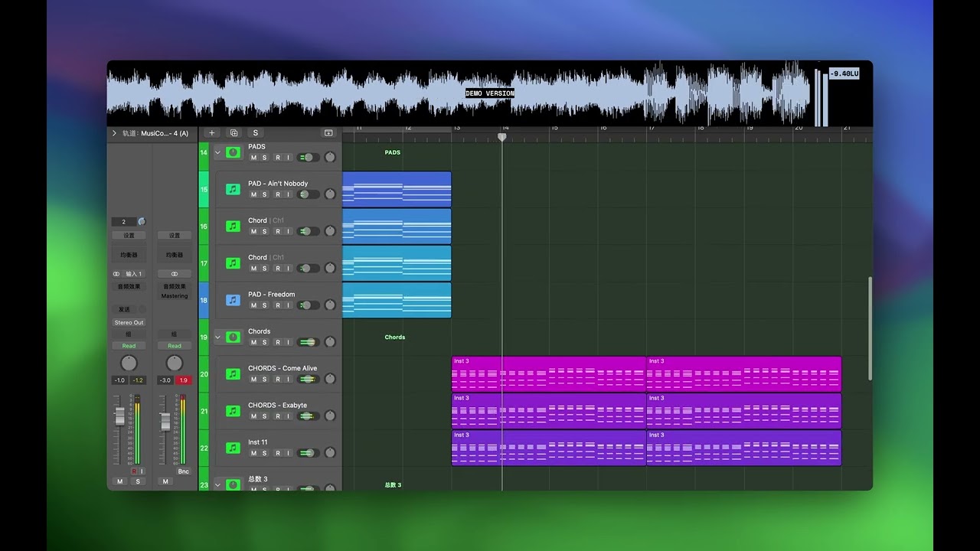Click the Mastering audio effects plugin slot

(175, 295)
